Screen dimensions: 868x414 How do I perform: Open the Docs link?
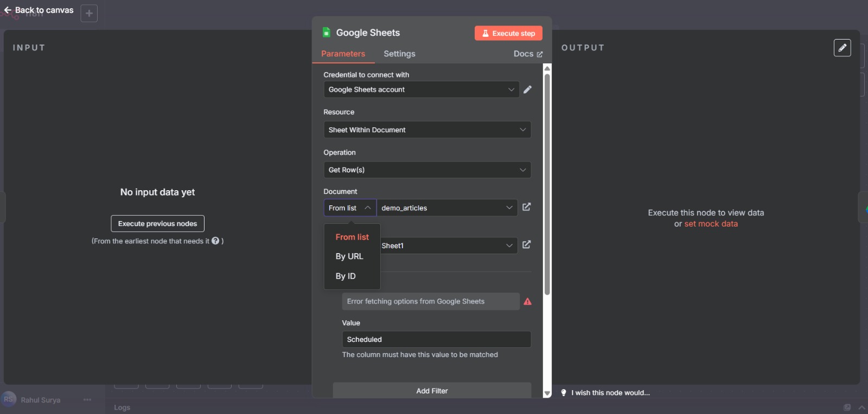click(x=528, y=54)
